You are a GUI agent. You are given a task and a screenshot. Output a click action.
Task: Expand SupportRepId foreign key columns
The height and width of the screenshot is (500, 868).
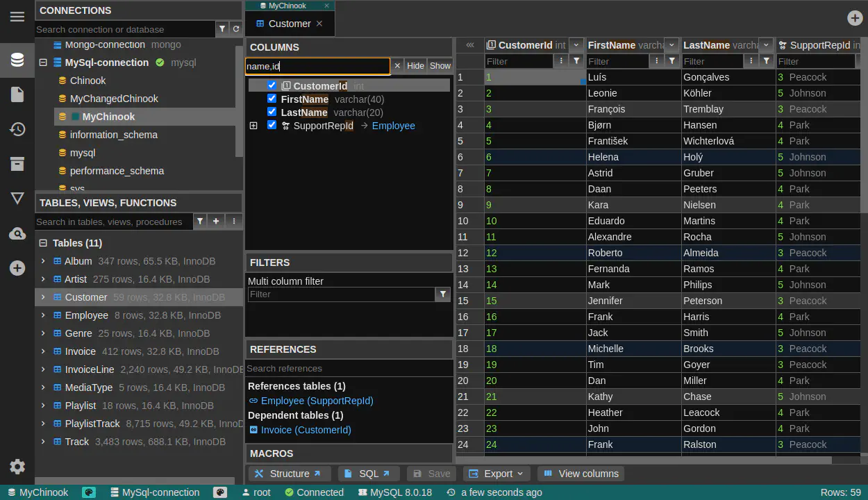point(253,126)
